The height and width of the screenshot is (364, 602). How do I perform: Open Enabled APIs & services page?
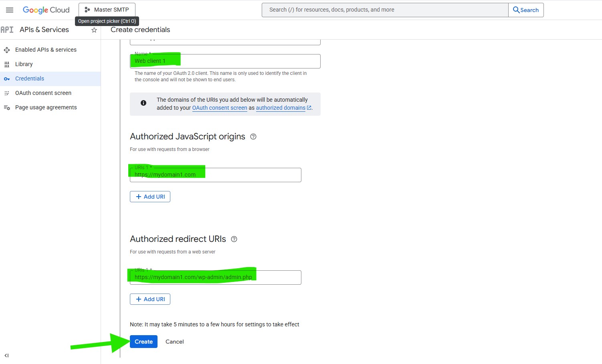[46, 50]
